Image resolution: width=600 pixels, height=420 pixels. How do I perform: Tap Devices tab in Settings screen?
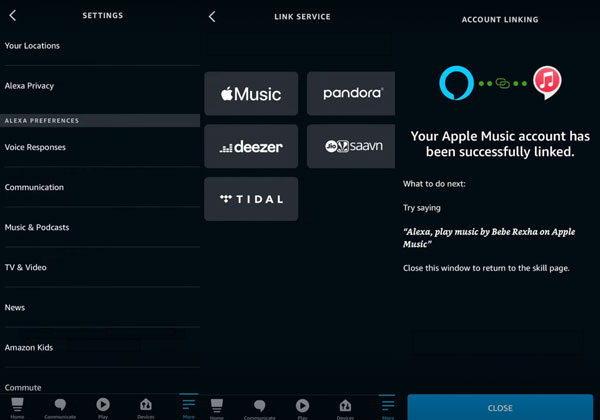click(x=146, y=408)
